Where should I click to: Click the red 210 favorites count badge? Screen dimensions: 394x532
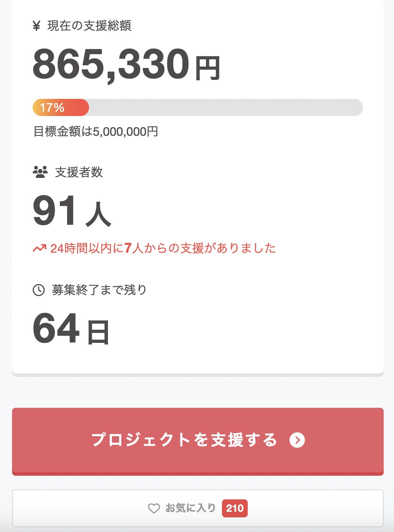click(x=235, y=509)
